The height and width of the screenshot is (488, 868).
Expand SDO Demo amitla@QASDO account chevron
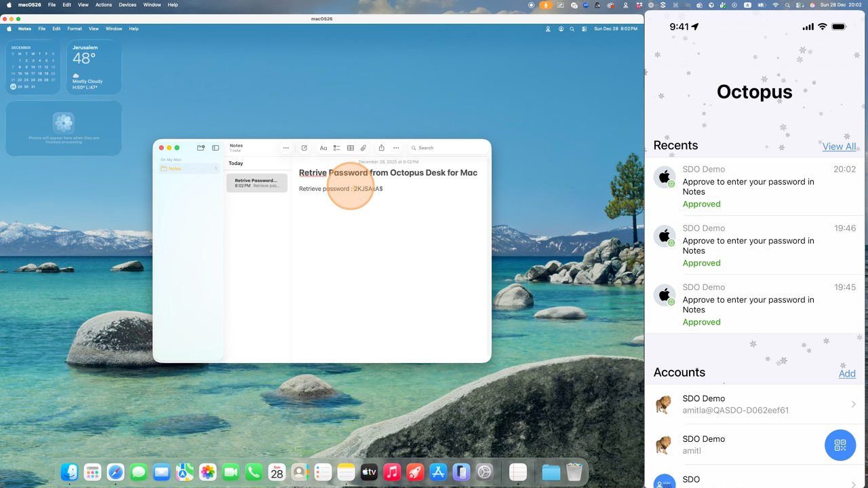[x=853, y=405]
